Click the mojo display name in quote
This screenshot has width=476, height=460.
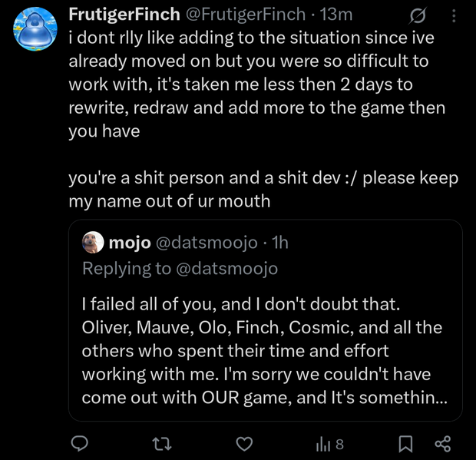[130, 243]
